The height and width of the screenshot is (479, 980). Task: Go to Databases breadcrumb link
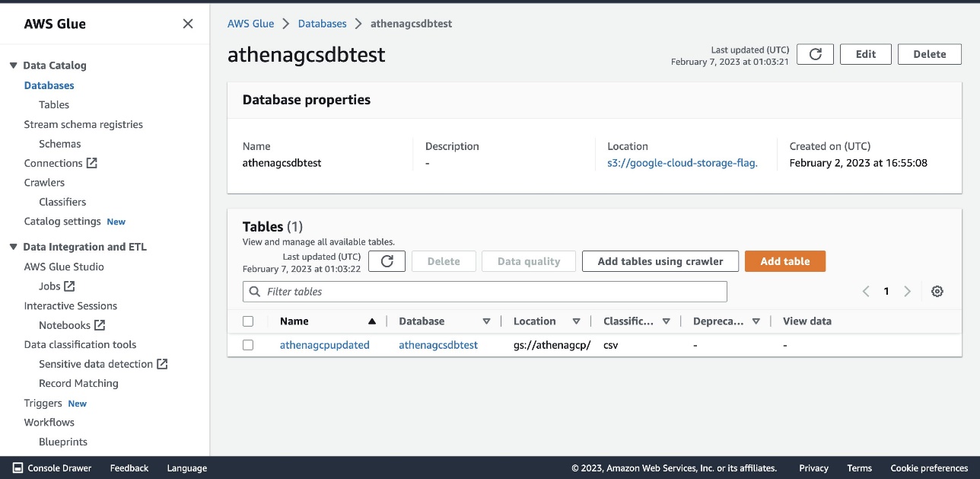pyautogui.click(x=323, y=24)
